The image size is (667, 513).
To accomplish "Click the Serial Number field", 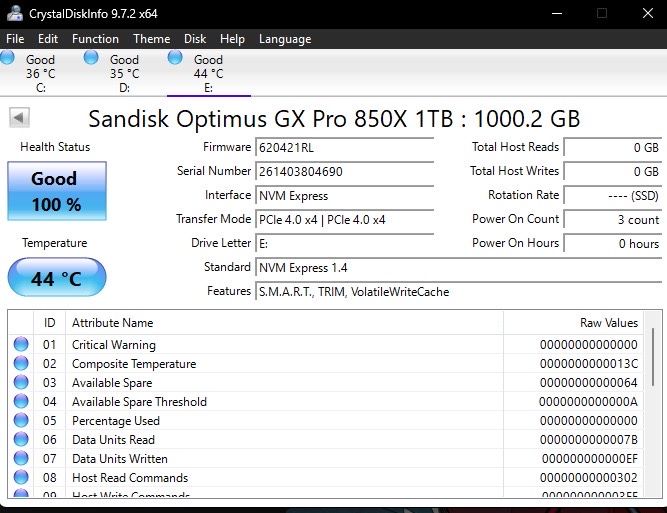I will 344,172.
